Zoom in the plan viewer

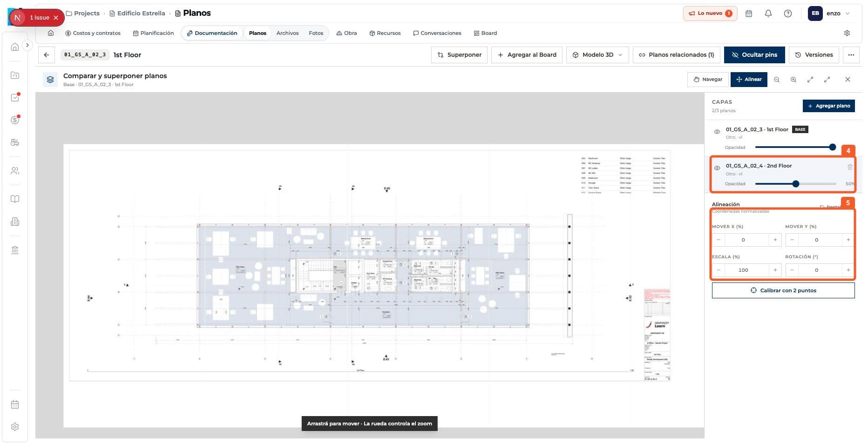[x=793, y=80]
